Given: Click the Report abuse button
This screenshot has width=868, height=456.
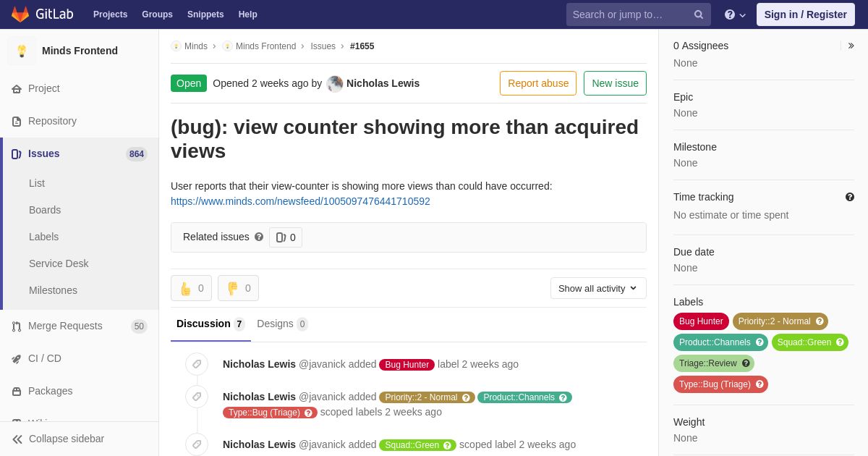Looking at the screenshot, I should coord(538,83).
